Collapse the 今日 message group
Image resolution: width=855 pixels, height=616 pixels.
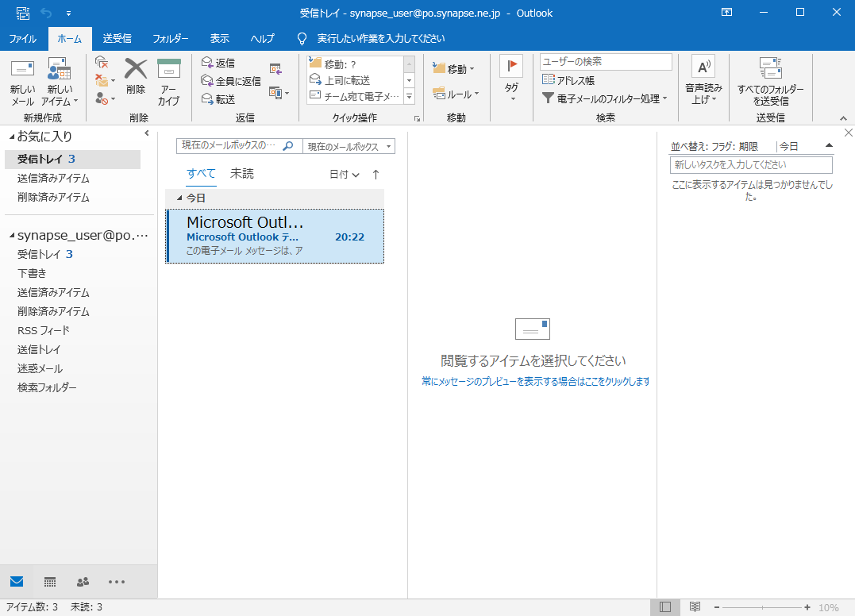(x=179, y=198)
